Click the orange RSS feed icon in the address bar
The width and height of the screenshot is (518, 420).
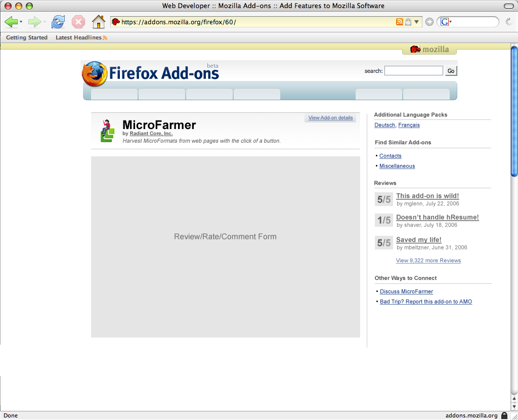[x=400, y=22]
